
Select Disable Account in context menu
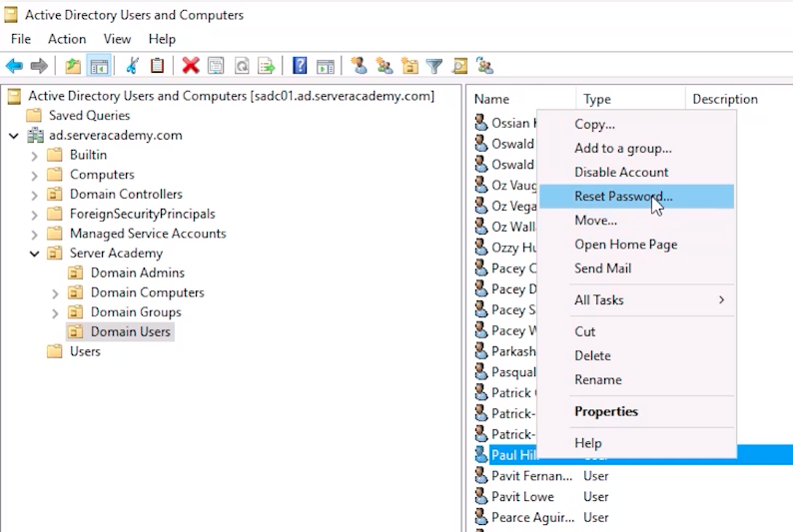coord(621,172)
